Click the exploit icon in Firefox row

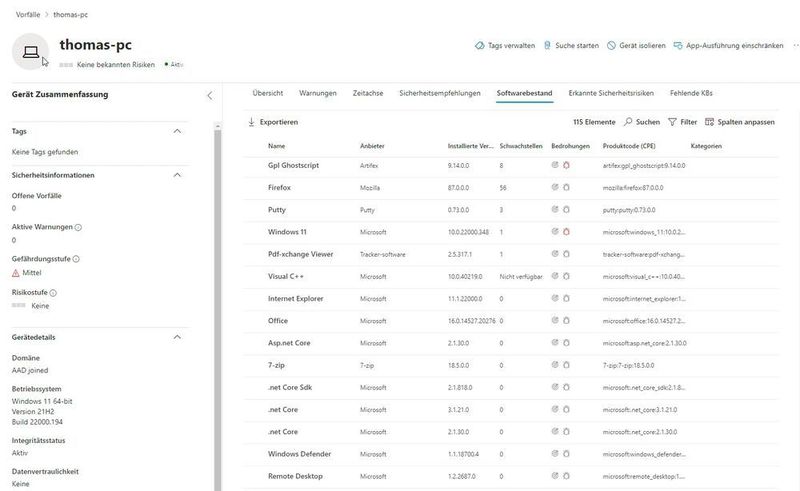(555, 187)
